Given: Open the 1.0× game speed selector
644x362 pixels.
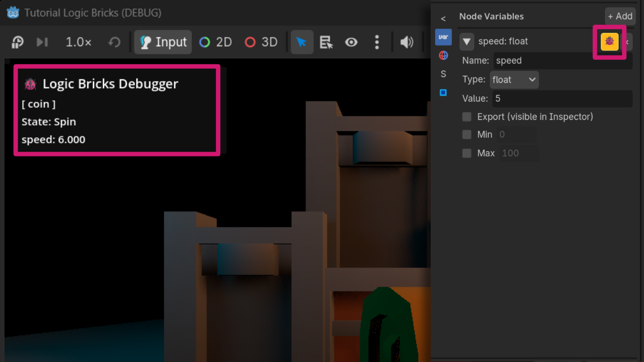Looking at the screenshot, I should pyautogui.click(x=78, y=42).
